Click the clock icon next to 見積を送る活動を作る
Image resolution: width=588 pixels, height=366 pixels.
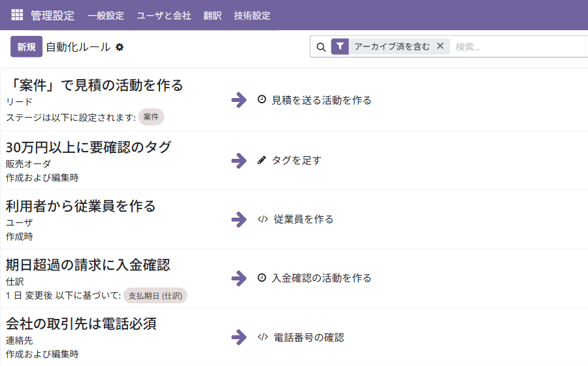262,99
